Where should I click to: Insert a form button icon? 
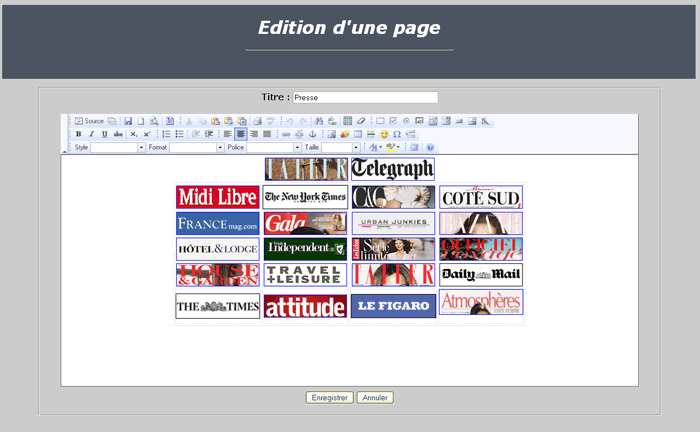459,121
